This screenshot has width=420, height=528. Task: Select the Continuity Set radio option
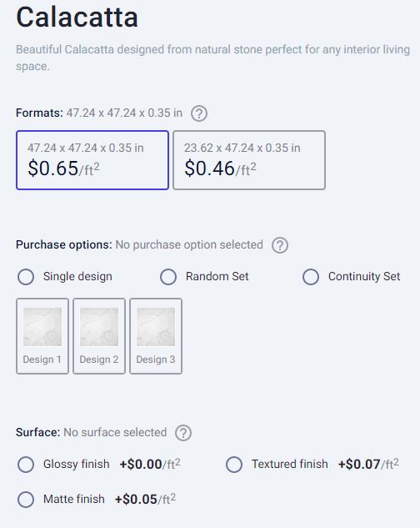[x=311, y=277]
